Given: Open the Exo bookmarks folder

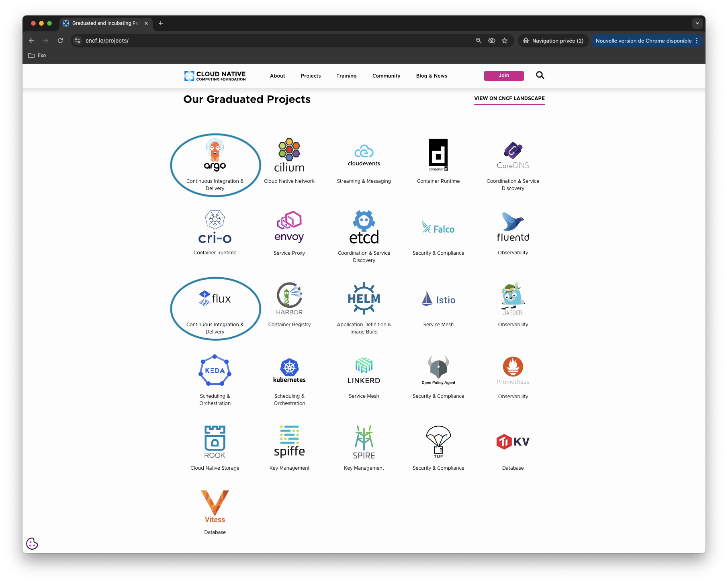Looking at the screenshot, I should pyautogui.click(x=37, y=55).
